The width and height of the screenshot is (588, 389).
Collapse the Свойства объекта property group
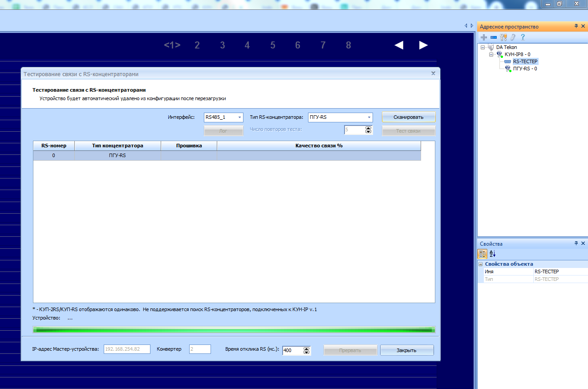tap(480, 264)
